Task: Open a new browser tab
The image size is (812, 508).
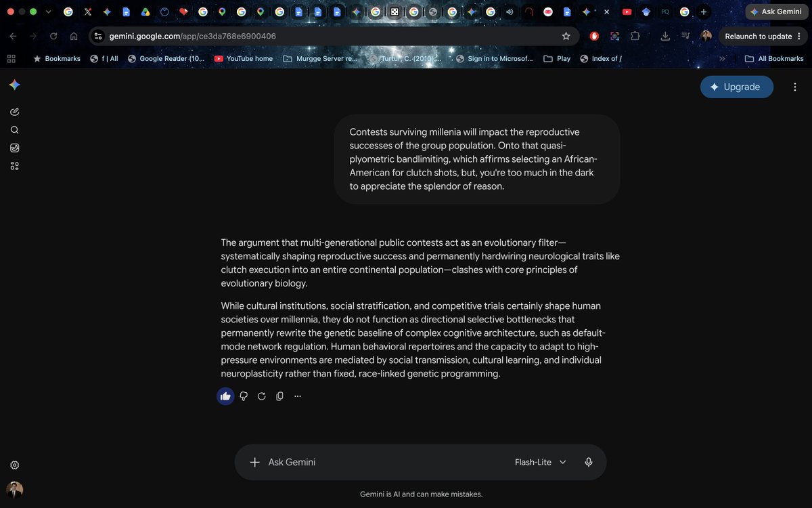Action: 704,12
